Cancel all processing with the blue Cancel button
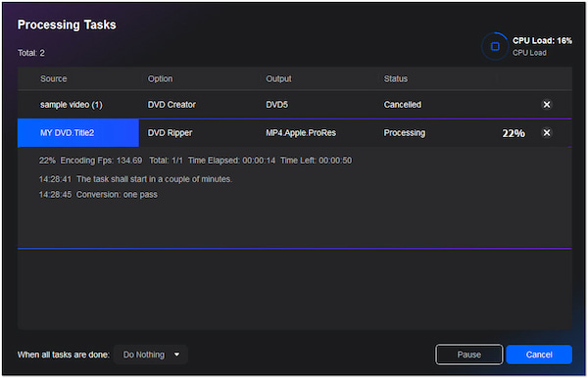Screen dimensions: 588x378 [x=539, y=354]
